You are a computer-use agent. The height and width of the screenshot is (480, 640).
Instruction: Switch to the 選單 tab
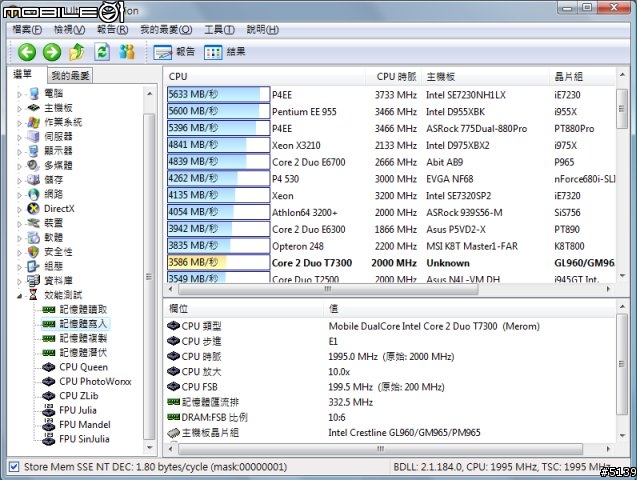pyautogui.click(x=22, y=74)
